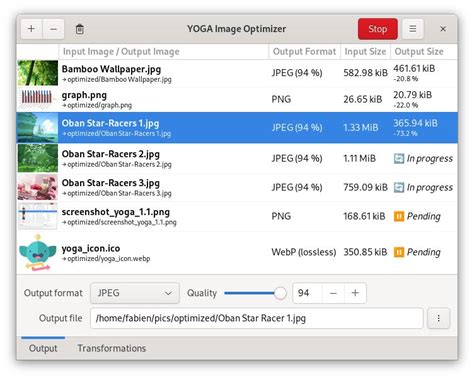Click the Pending pause icon for yoga_icon.ico
This screenshot has height=378, width=474.
point(399,252)
